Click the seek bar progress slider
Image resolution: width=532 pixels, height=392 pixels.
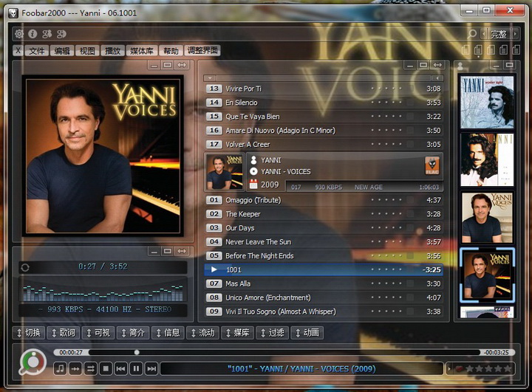[137, 353]
